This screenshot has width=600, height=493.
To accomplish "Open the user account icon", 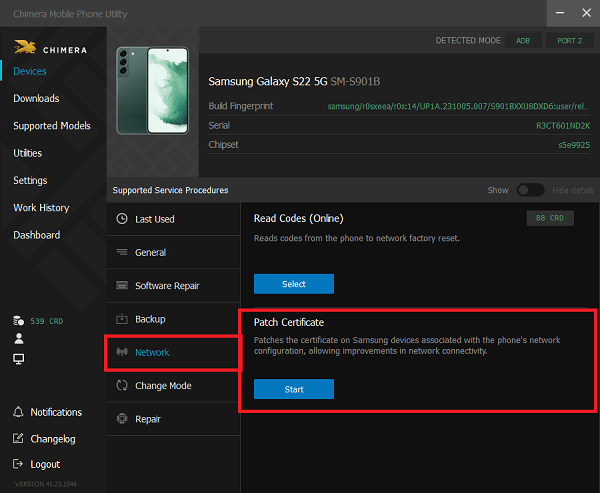I will tap(18, 338).
